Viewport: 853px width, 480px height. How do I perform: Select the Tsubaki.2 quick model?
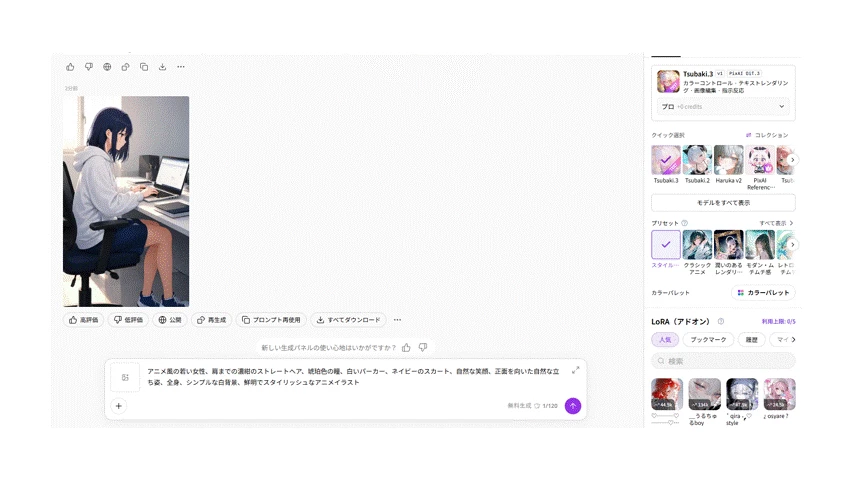(x=697, y=164)
